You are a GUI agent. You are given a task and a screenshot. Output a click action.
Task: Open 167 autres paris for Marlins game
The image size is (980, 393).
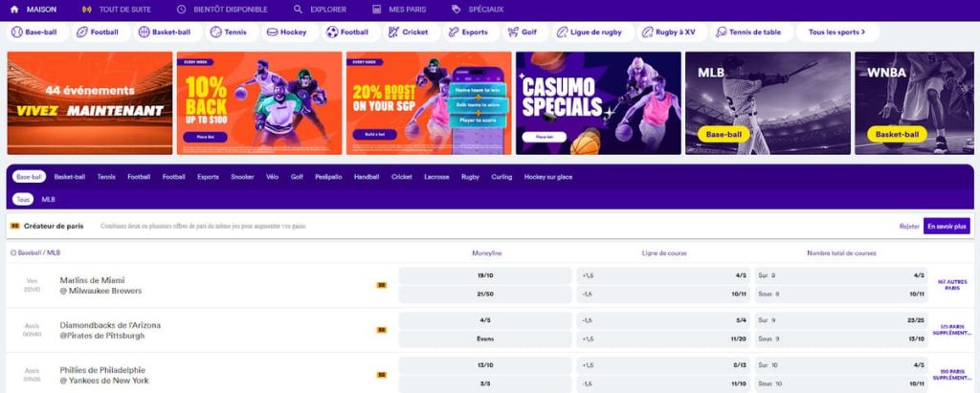(952, 285)
